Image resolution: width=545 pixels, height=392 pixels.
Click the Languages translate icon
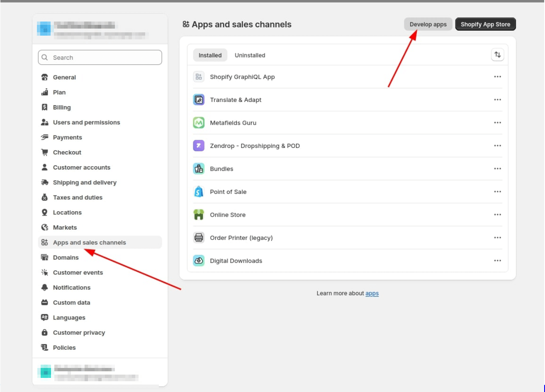point(45,318)
